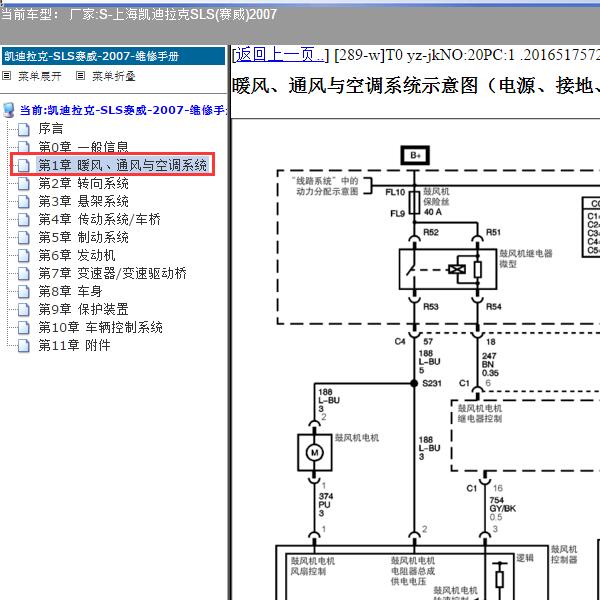Image resolution: width=600 pixels, height=600 pixels.
Task: Click the 菜单折叠 icon
Action: coord(80,76)
